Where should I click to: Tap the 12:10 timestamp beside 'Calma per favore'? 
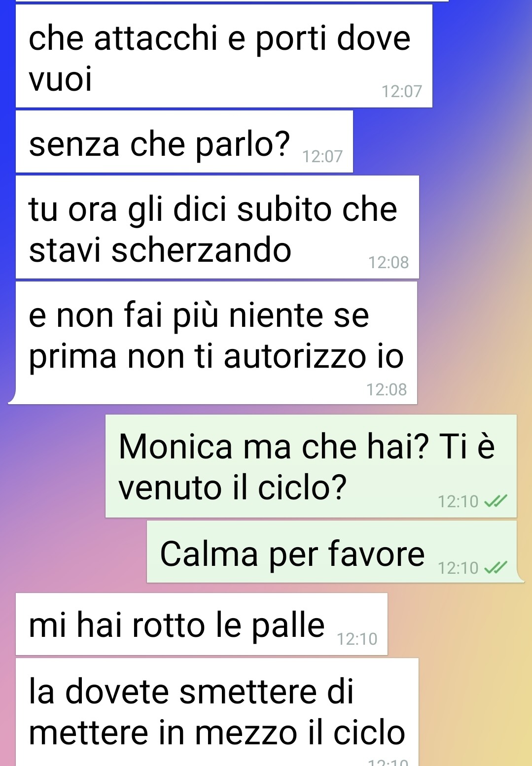click(x=458, y=568)
